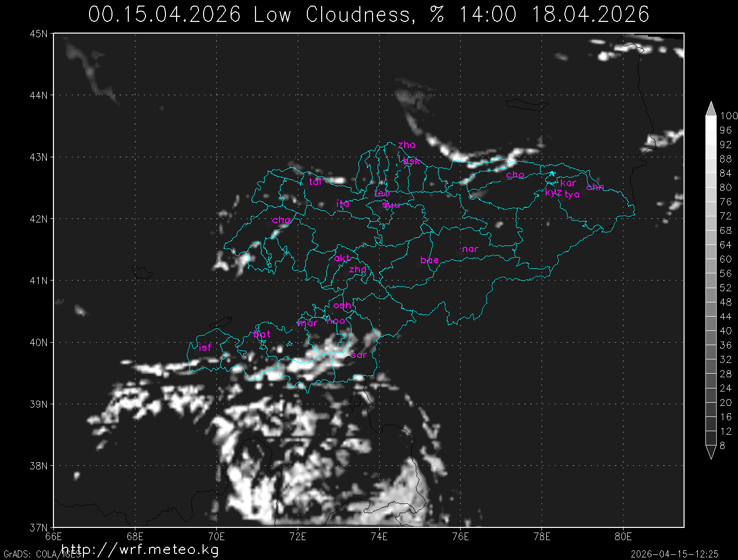Click the 45N latitude axis label
This screenshot has width=738, height=560.
[x=39, y=34]
